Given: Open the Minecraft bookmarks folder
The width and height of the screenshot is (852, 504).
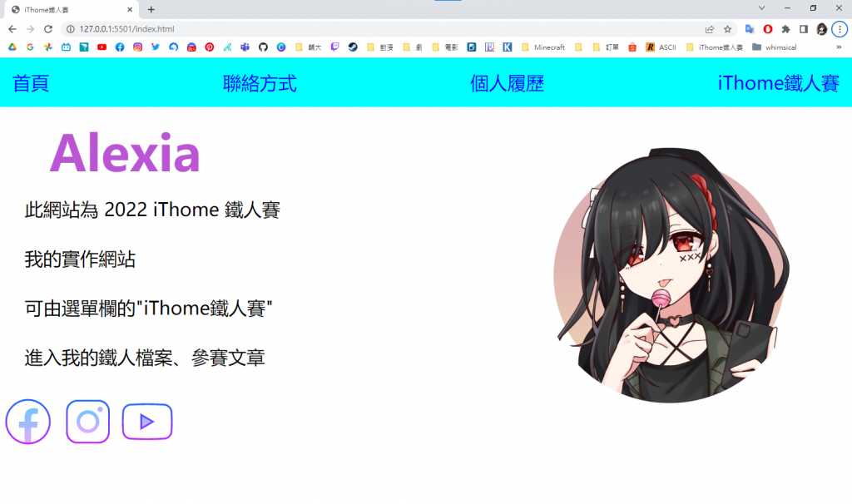Looking at the screenshot, I should [543, 47].
